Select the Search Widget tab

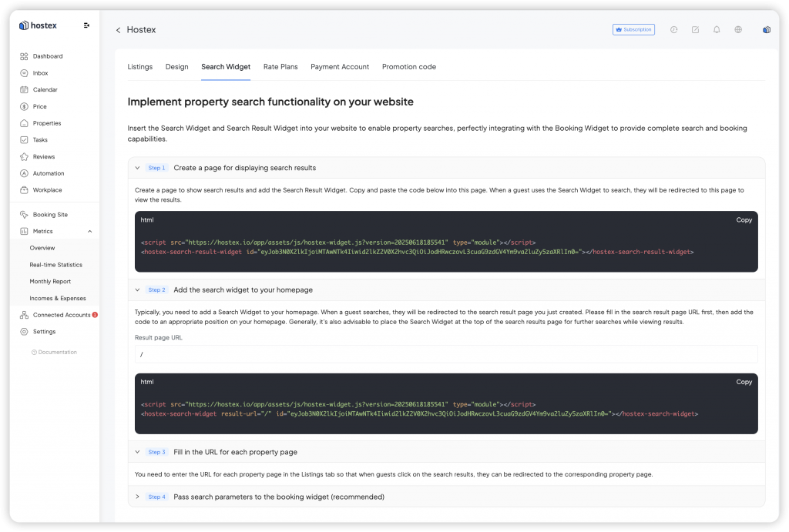tap(226, 67)
